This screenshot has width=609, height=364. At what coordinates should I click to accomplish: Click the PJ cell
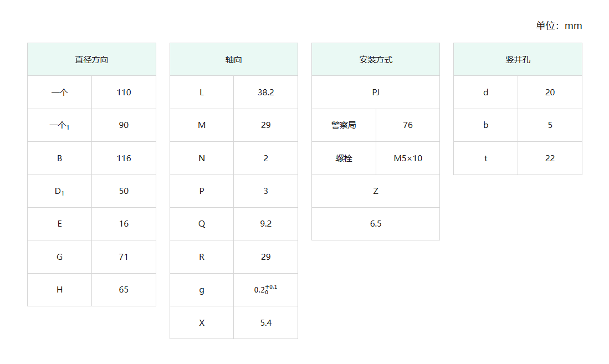click(x=375, y=93)
